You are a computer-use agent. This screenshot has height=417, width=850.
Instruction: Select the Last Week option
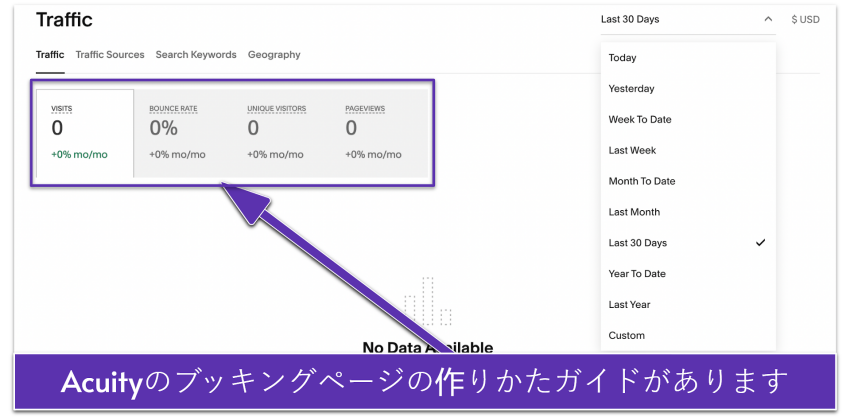pyautogui.click(x=688, y=151)
